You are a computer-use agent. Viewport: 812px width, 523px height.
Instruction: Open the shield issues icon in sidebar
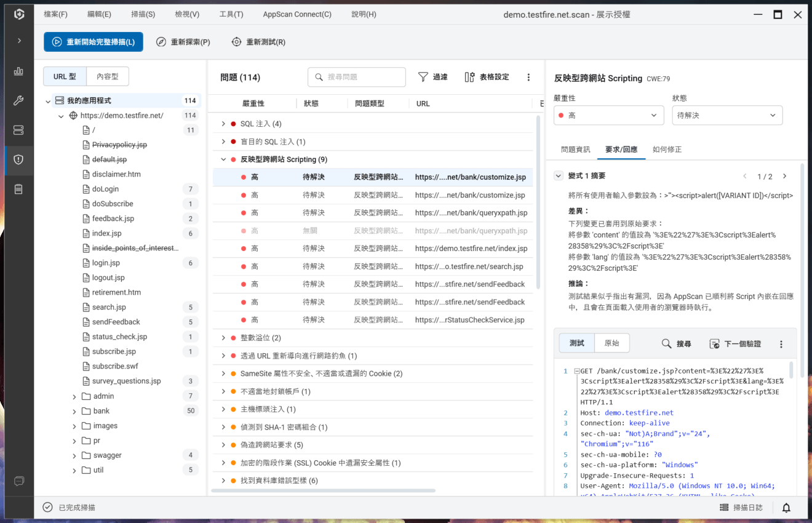point(18,160)
